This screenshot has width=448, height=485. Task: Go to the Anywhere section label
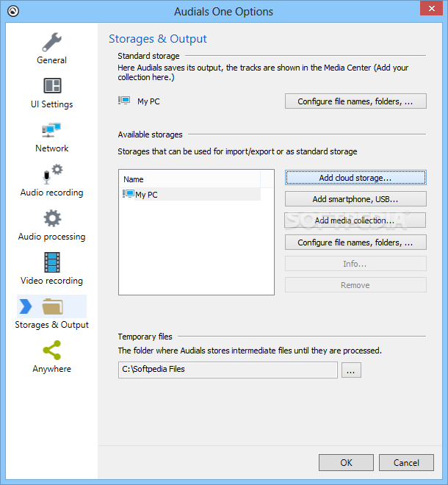51,369
